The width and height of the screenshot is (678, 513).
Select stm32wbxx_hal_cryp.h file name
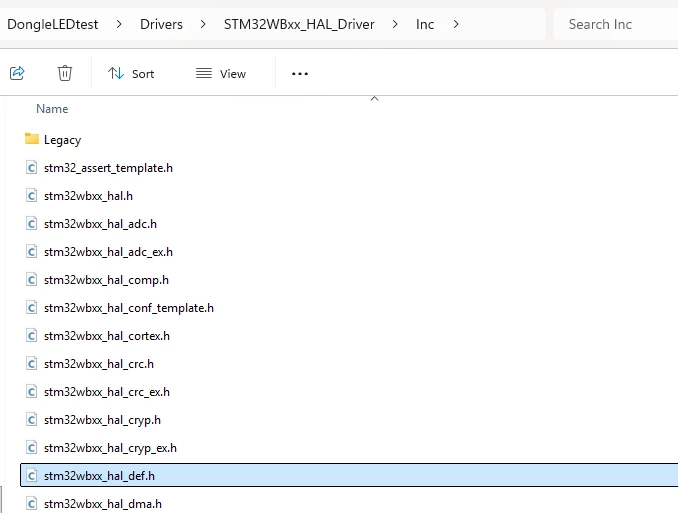coord(102,420)
